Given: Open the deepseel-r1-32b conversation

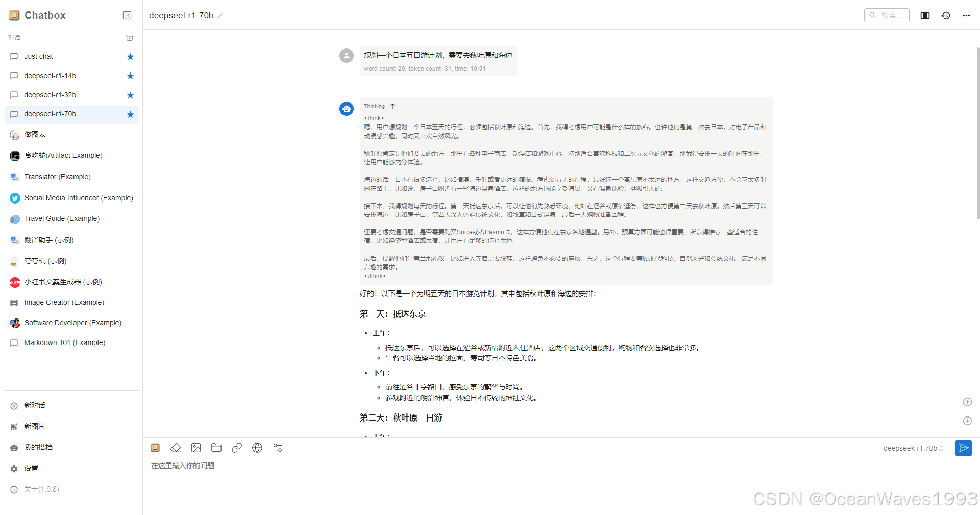Looking at the screenshot, I should pos(72,95).
